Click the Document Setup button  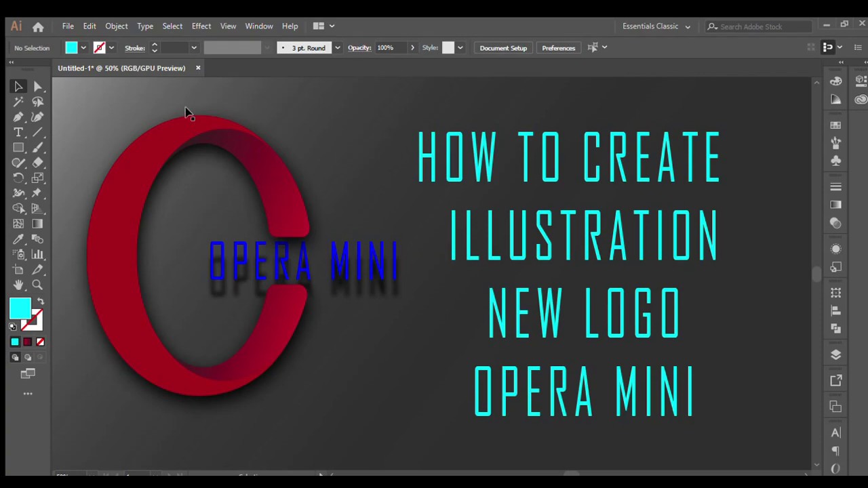[503, 47]
